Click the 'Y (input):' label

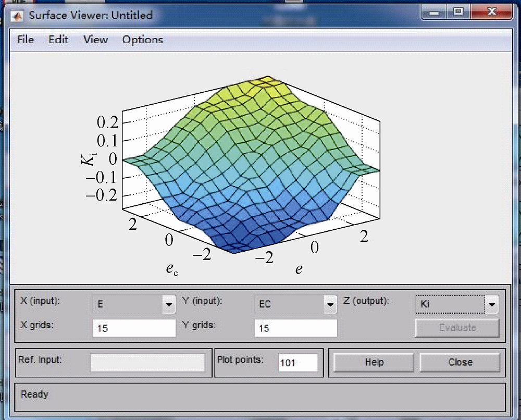click(x=202, y=301)
